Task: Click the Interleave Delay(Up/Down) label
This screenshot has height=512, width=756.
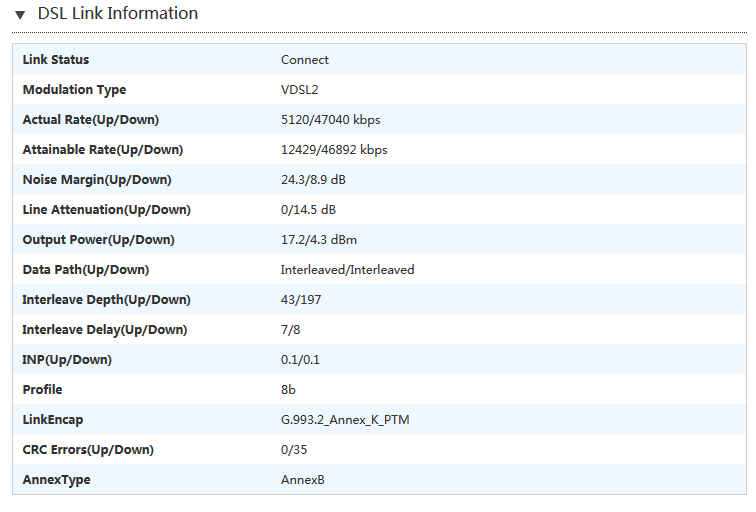Action: click(x=105, y=330)
